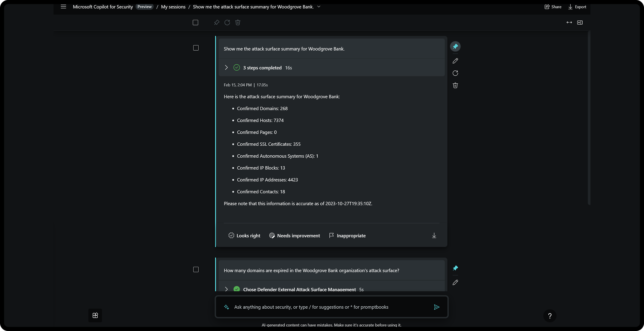Click Needs improvement feedback button
Image resolution: width=644 pixels, height=331 pixels.
pos(294,235)
